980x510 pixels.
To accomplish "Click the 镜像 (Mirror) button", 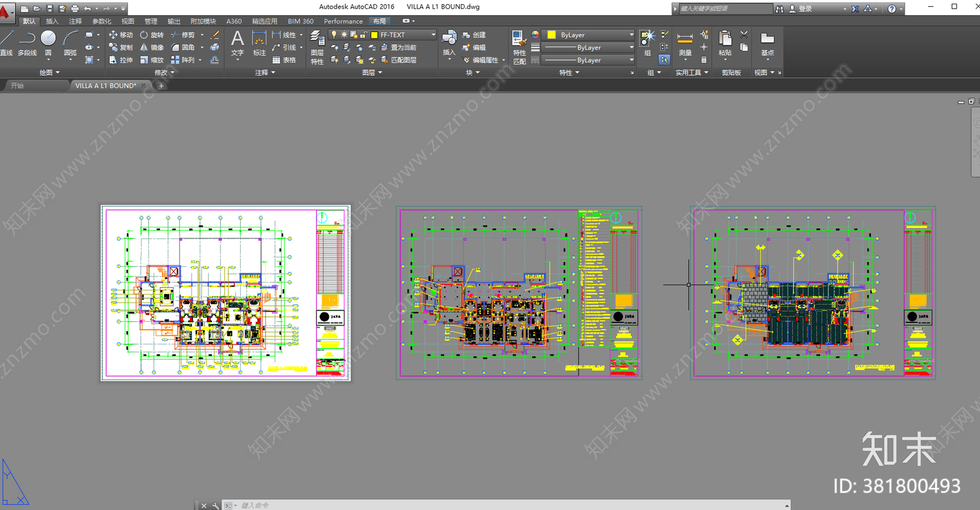I will (x=152, y=47).
